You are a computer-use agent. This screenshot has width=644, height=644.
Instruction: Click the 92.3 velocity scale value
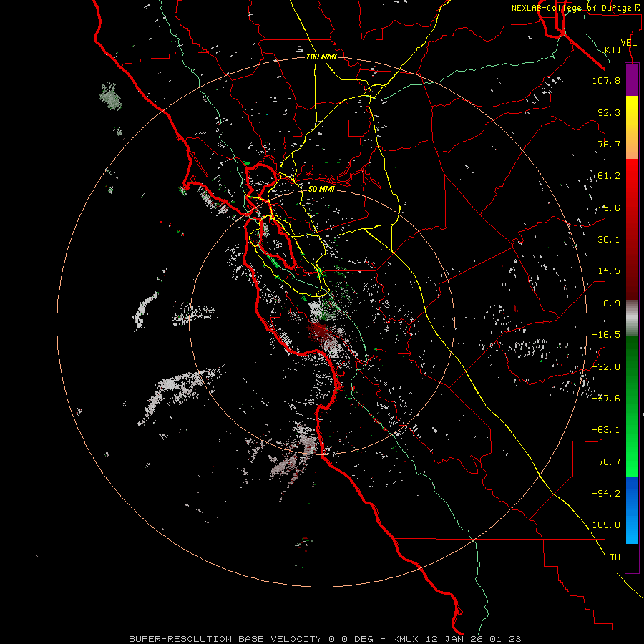click(x=609, y=112)
